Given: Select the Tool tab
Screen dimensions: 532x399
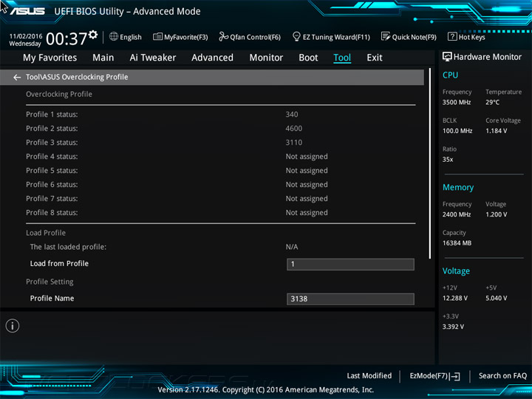Looking at the screenshot, I should coord(342,58).
